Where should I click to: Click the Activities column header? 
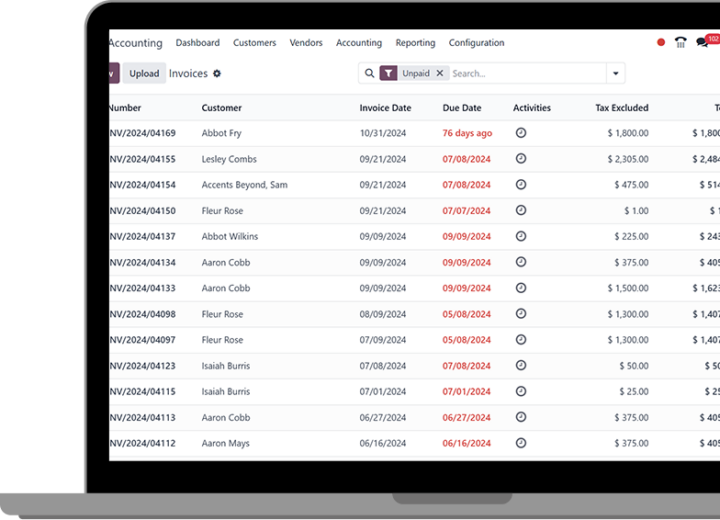coord(532,108)
